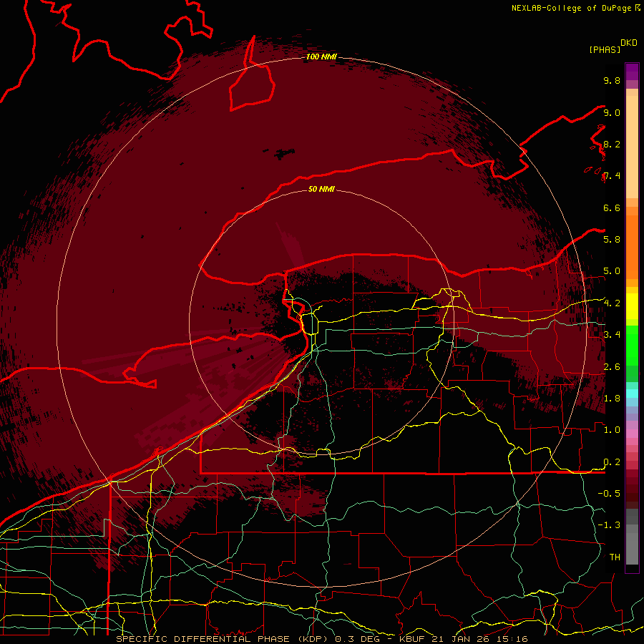Click the 1.8 value on the color scale

click(612, 399)
